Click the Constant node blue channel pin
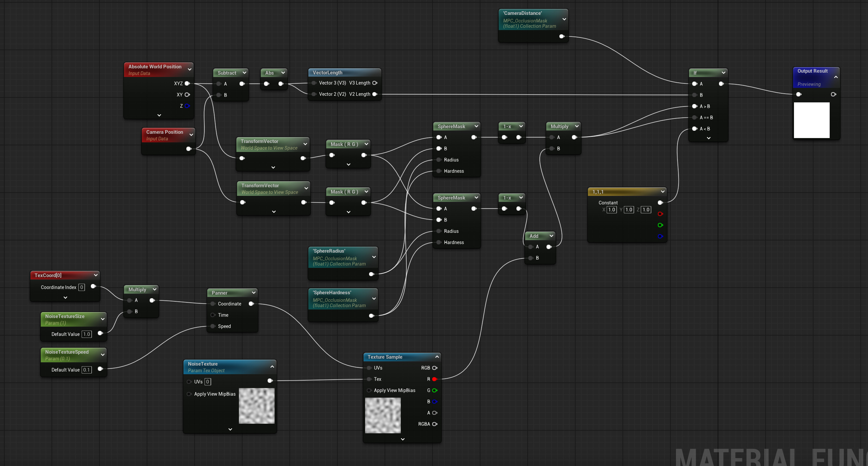 click(x=660, y=236)
